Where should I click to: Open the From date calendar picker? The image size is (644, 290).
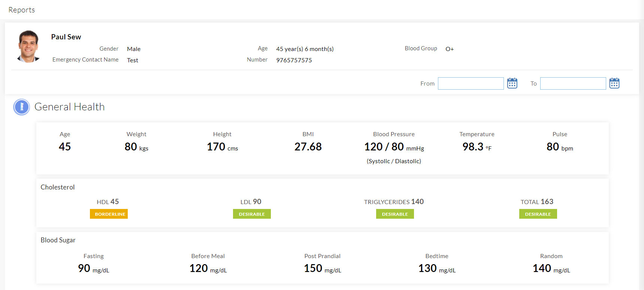pyautogui.click(x=512, y=83)
